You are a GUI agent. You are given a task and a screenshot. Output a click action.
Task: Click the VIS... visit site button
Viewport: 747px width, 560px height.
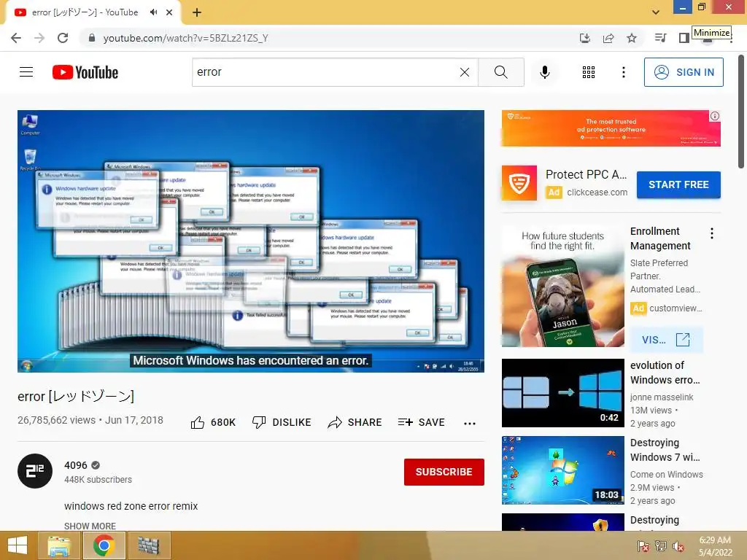(667, 340)
